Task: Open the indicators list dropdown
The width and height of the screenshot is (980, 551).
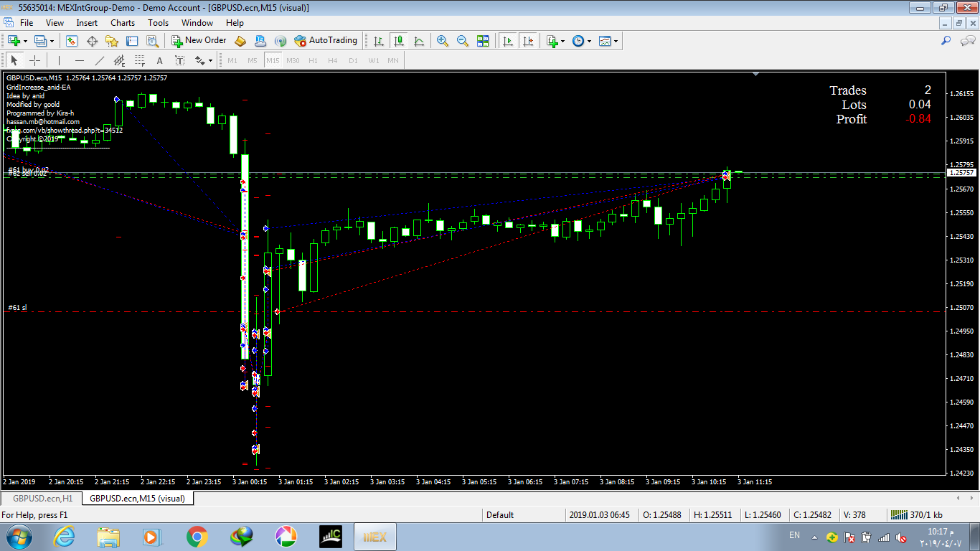Action: 562,41
